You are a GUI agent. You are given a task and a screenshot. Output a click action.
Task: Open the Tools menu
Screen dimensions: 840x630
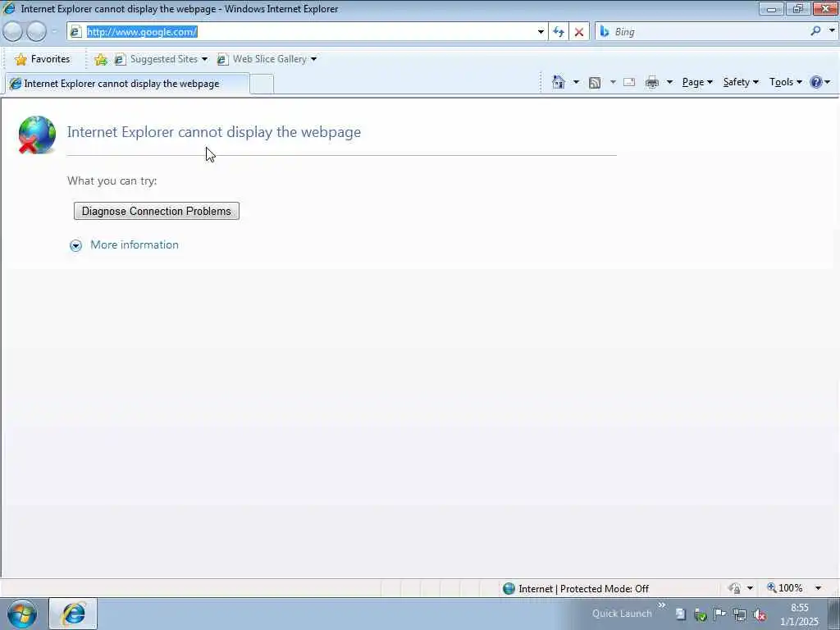(x=785, y=82)
